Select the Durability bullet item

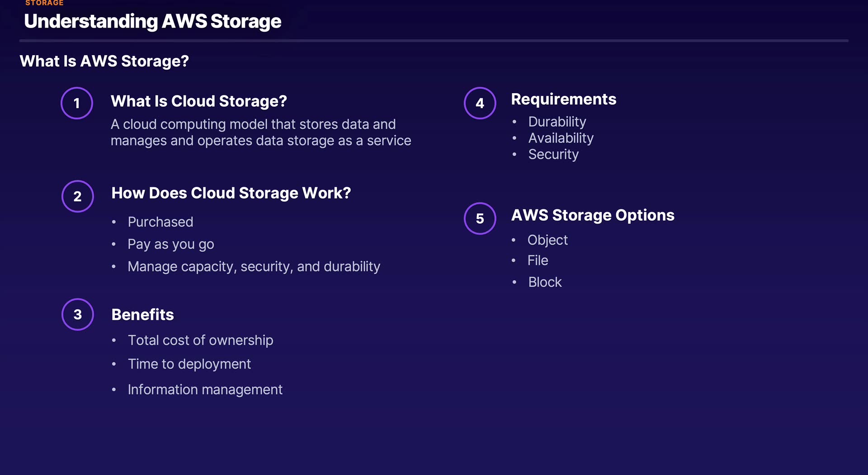(x=557, y=122)
